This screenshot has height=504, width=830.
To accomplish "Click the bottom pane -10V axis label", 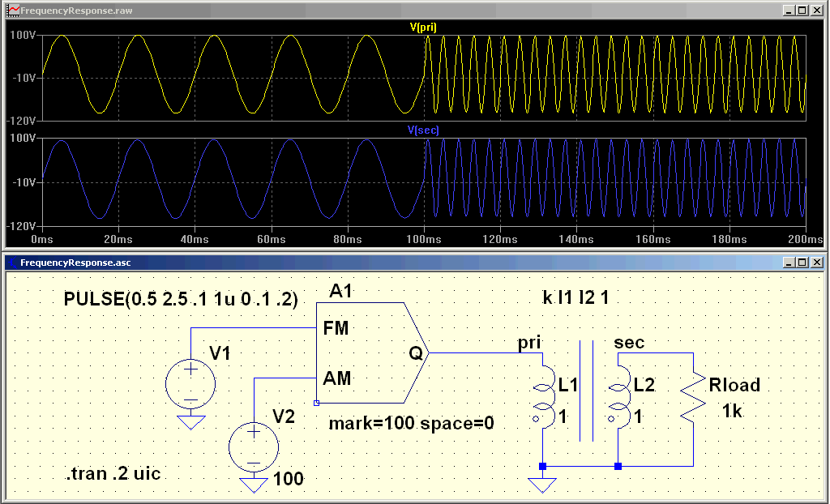I will 24,182.
